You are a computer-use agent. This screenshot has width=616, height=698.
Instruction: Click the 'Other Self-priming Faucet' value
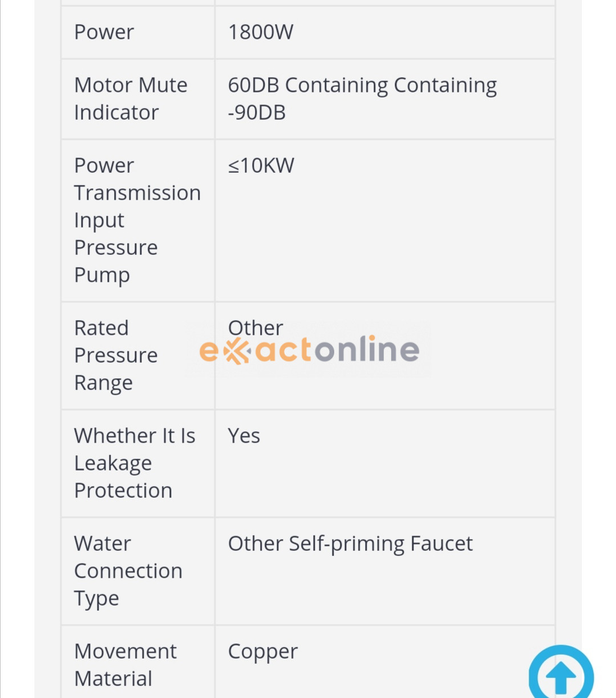(350, 543)
